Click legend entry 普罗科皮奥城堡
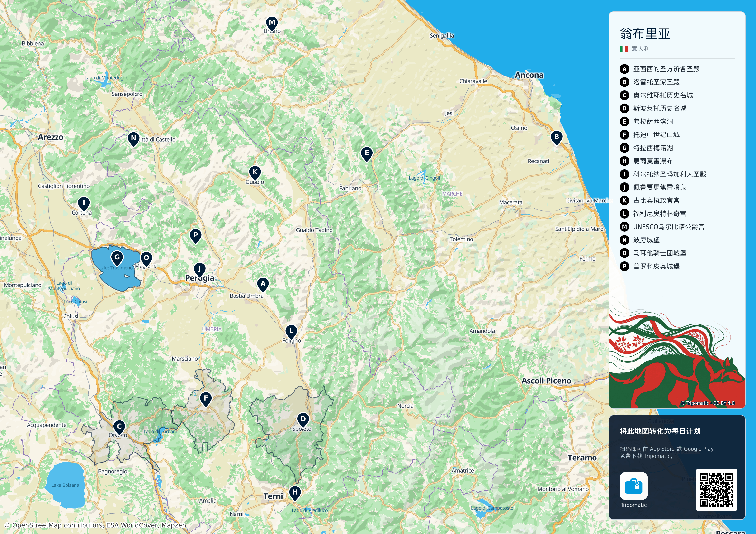Viewport: 756px width, 534px height. click(650, 266)
